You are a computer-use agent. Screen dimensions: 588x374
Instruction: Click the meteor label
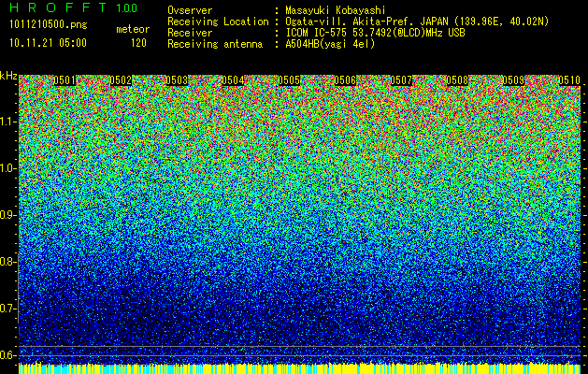pos(133,29)
